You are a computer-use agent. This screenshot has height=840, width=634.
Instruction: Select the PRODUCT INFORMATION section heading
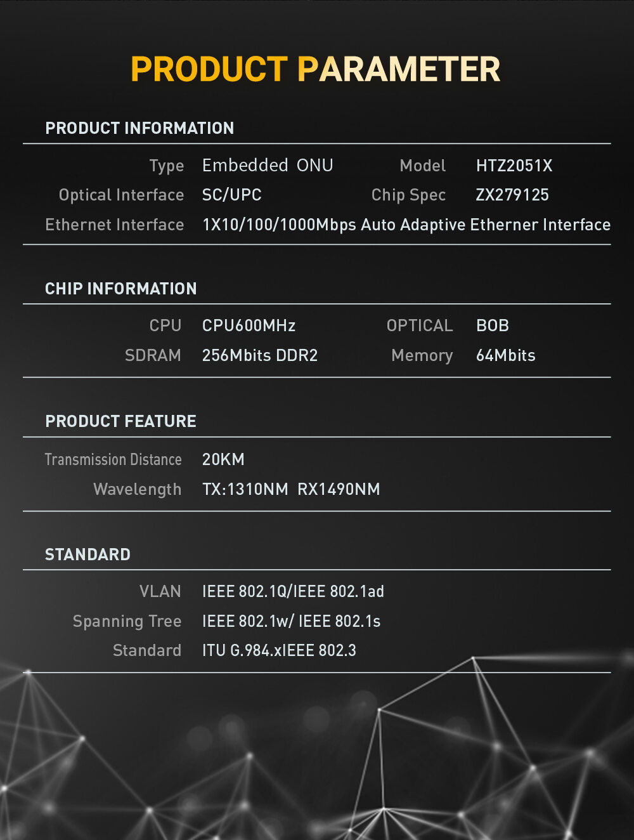[139, 128]
